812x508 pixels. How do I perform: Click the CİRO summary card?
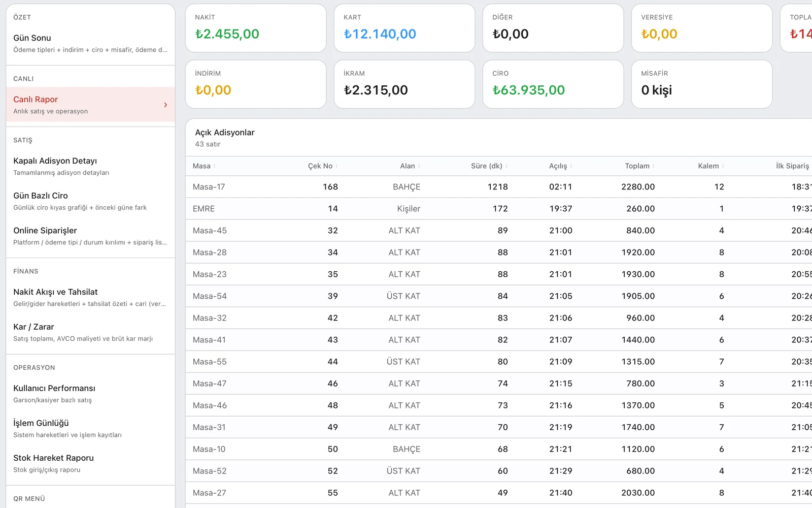pyautogui.click(x=553, y=84)
